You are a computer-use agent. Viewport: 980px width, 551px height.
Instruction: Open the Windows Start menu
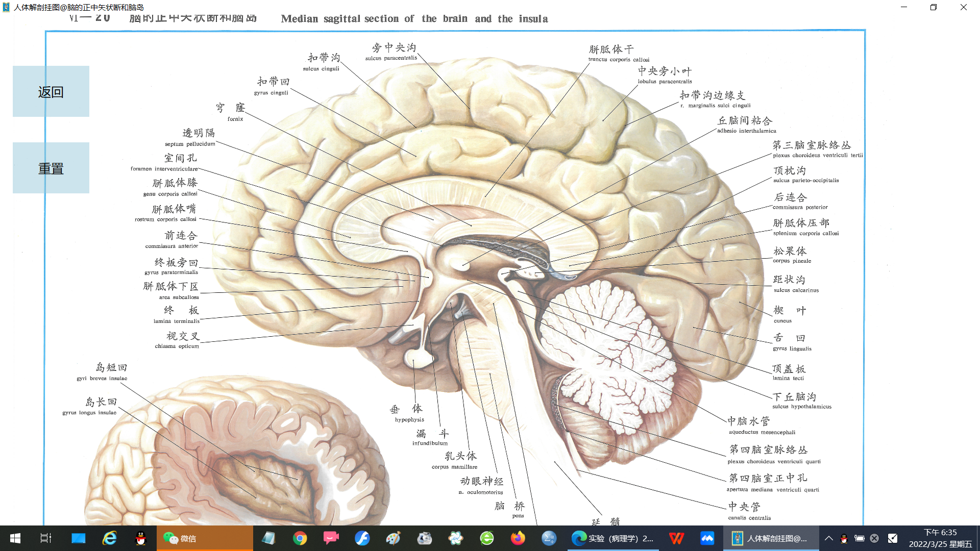[x=15, y=538]
